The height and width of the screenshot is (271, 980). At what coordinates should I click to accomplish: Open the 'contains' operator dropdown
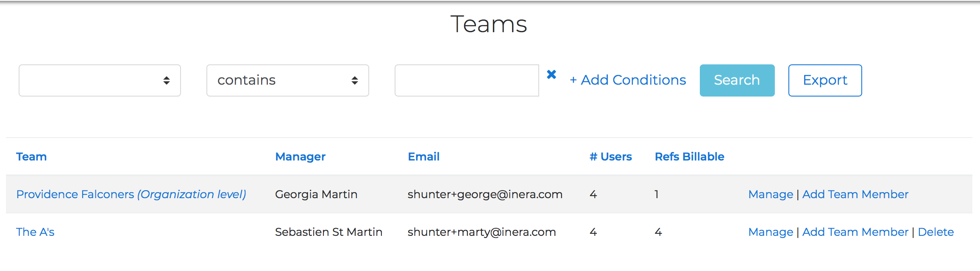288,80
